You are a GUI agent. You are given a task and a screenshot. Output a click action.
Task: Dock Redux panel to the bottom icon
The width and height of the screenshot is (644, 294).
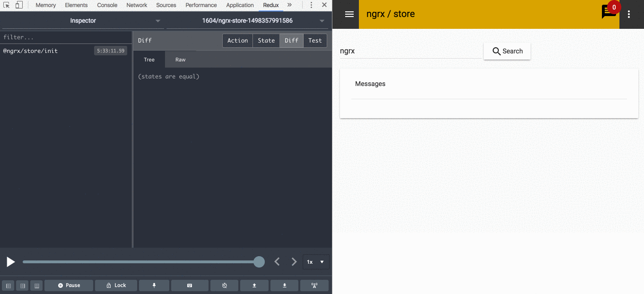(x=36, y=285)
